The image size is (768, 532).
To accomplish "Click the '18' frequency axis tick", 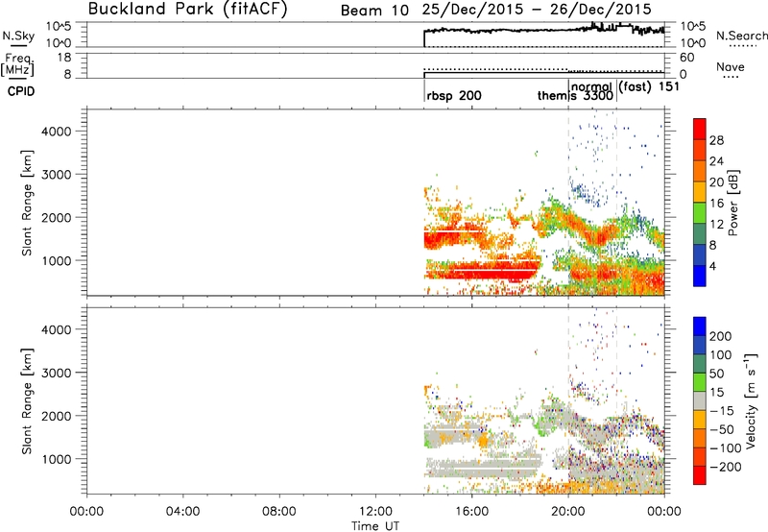I will [64, 58].
